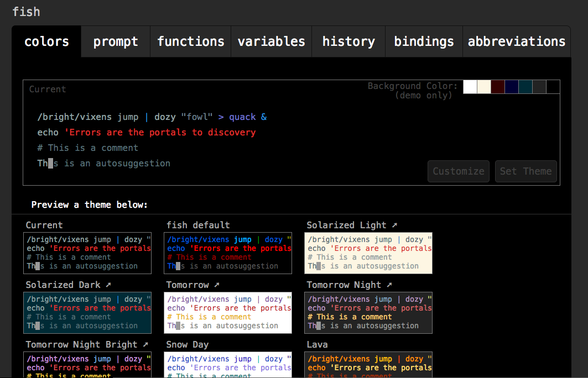Click the Customize button
Viewport: 588px width, 378px height.
click(x=458, y=171)
